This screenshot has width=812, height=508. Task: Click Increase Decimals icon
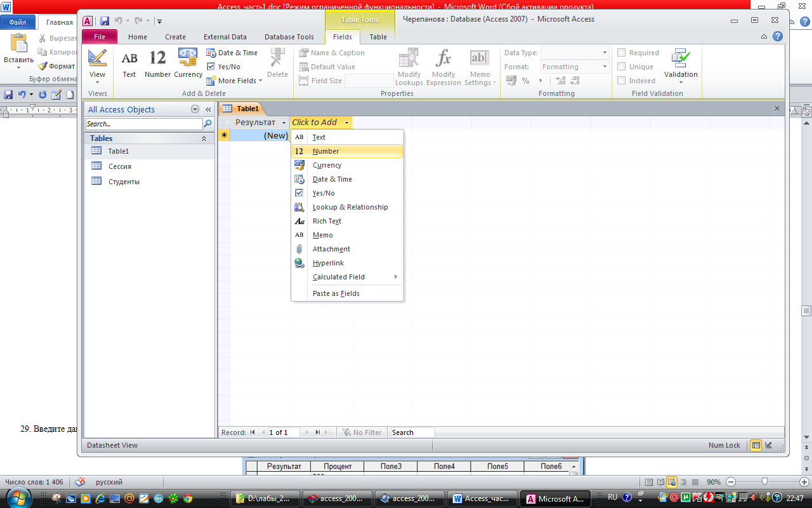[560, 81]
